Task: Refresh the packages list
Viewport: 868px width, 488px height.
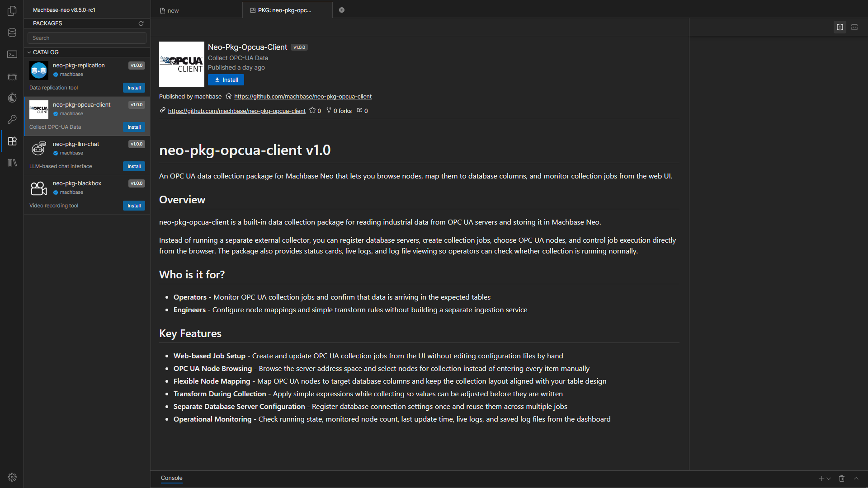Action: point(141,23)
